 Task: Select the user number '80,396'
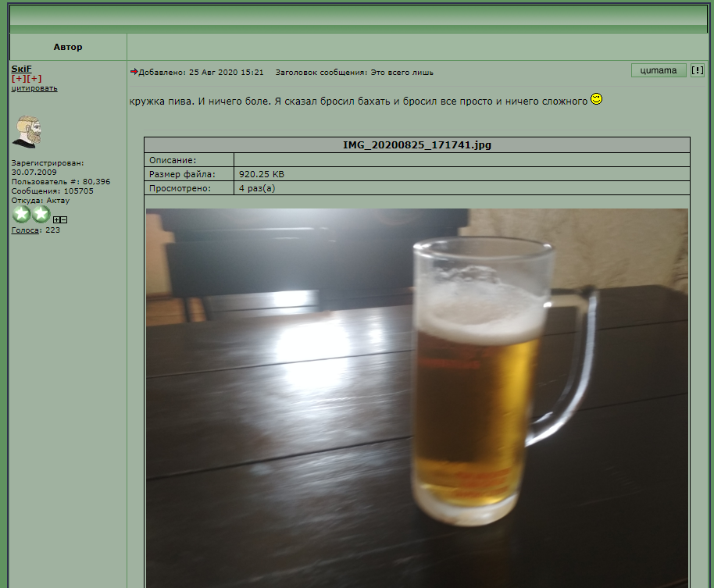(97, 182)
